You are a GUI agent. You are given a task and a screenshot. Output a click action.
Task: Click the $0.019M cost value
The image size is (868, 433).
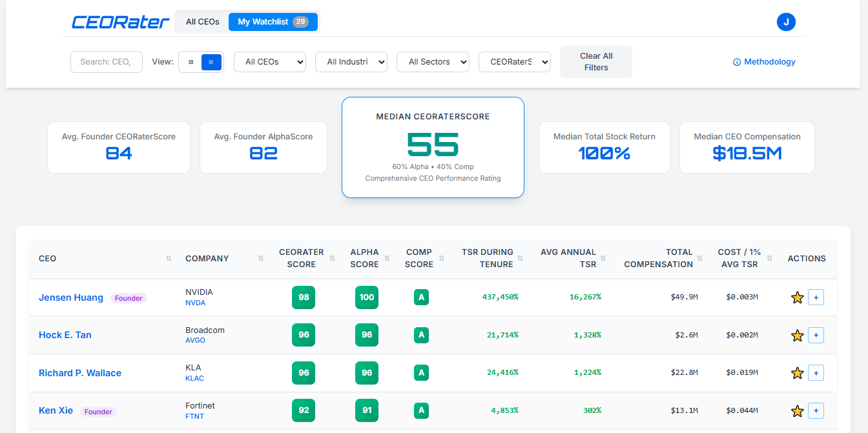(x=742, y=372)
